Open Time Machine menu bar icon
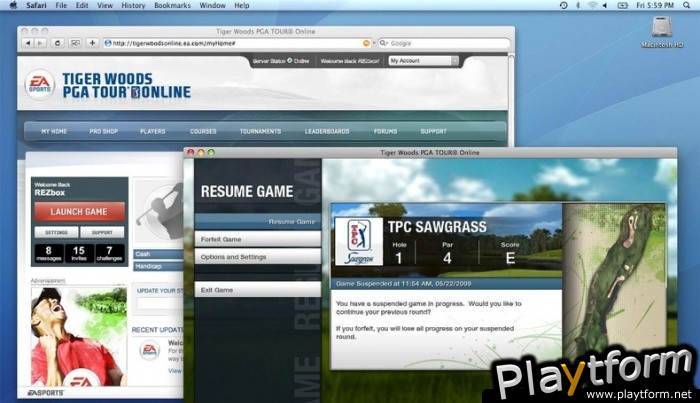 pos(563,5)
